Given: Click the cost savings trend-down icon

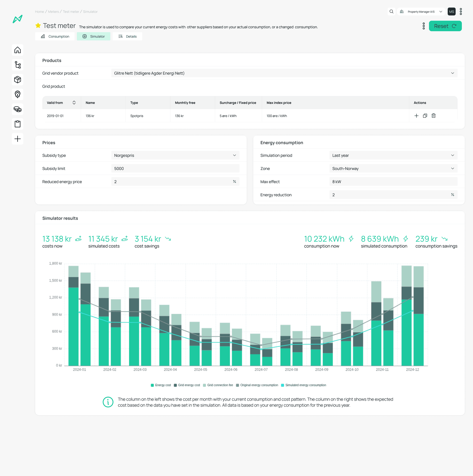Looking at the screenshot, I should (x=168, y=239).
